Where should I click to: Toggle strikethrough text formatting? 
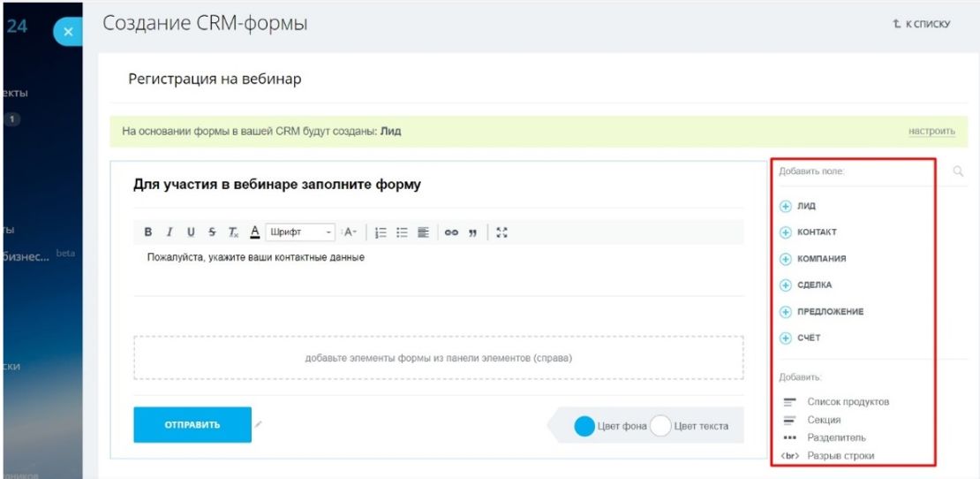pyautogui.click(x=212, y=232)
